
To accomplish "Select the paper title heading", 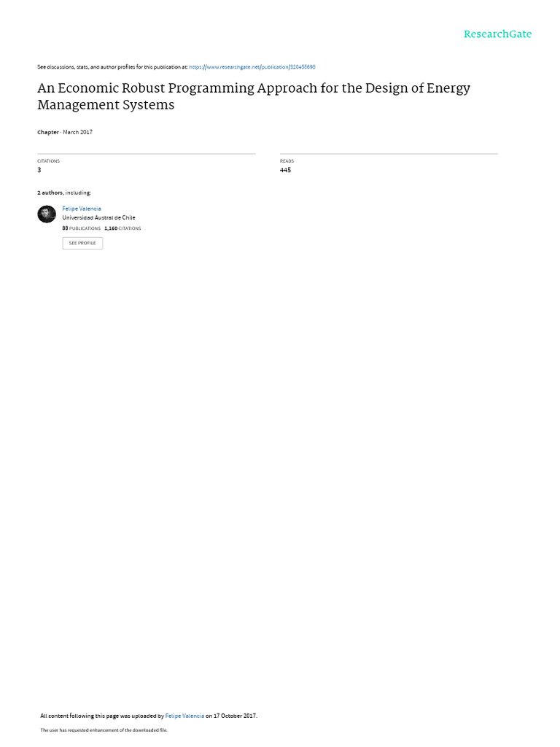I will click(x=254, y=96).
